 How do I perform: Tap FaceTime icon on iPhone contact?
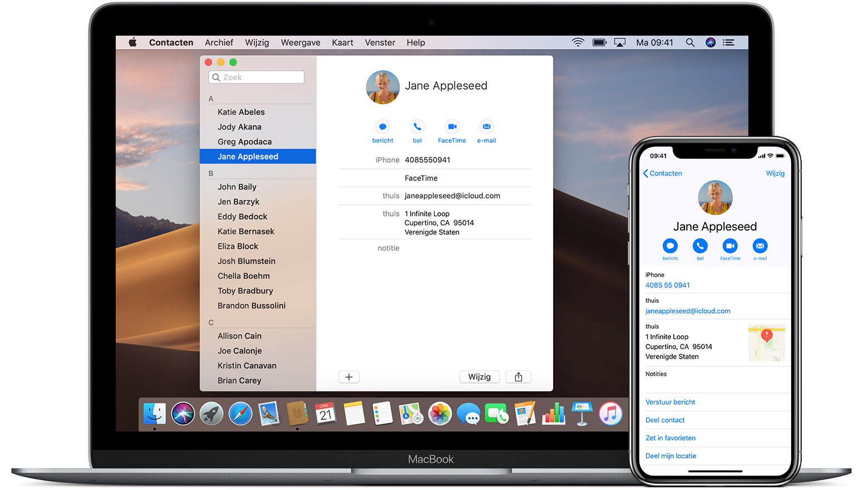click(730, 246)
